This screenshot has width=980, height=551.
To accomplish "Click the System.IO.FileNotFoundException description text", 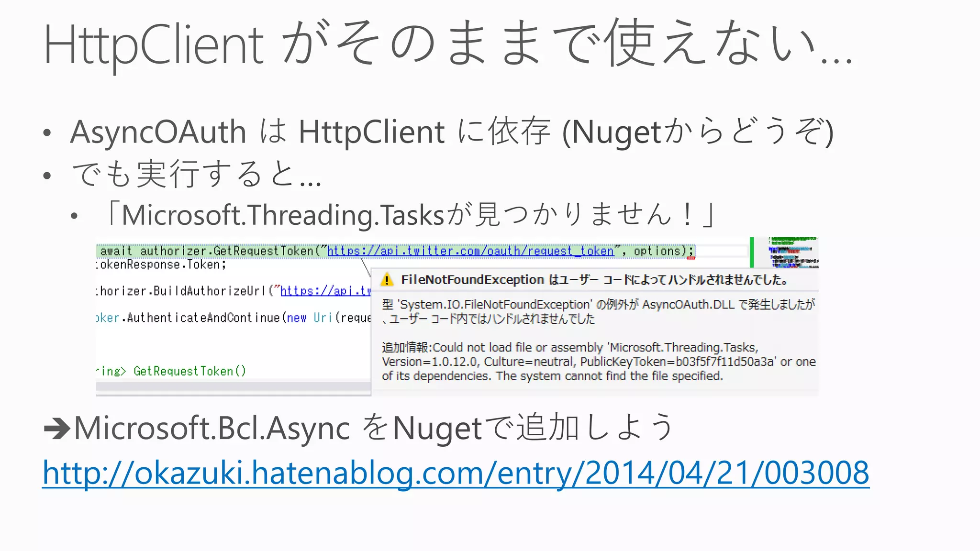I will pyautogui.click(x=598, y=311).
